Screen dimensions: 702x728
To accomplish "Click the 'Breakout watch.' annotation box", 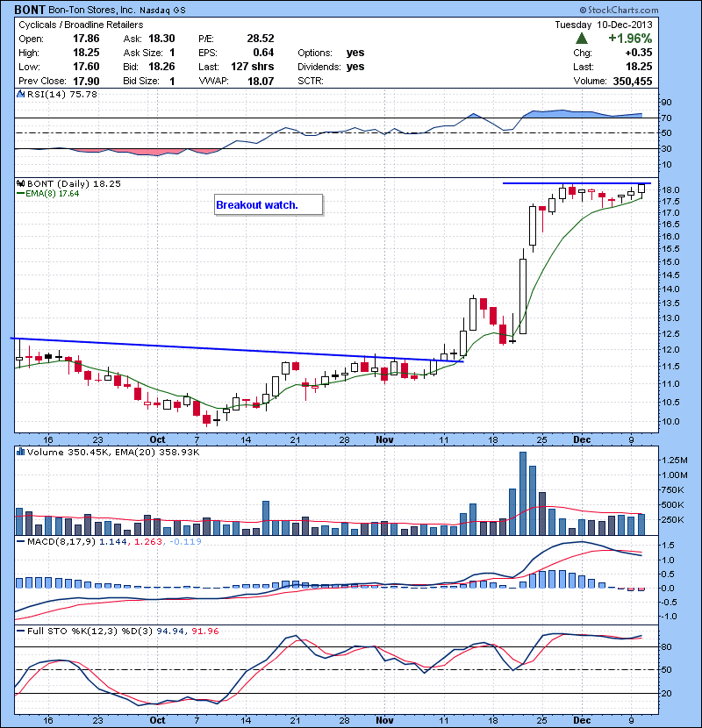I will point(269,204).
